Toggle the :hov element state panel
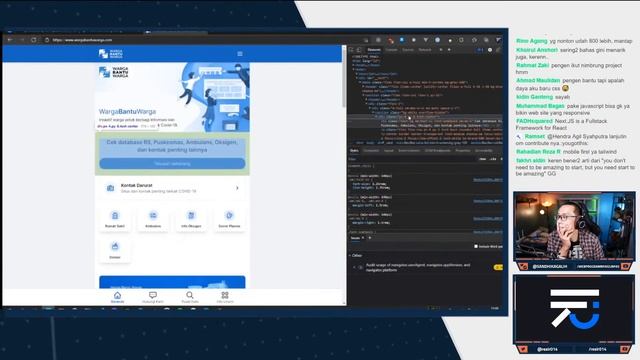Viewport: 640px width, 360px height. click(x=483, y=159)
